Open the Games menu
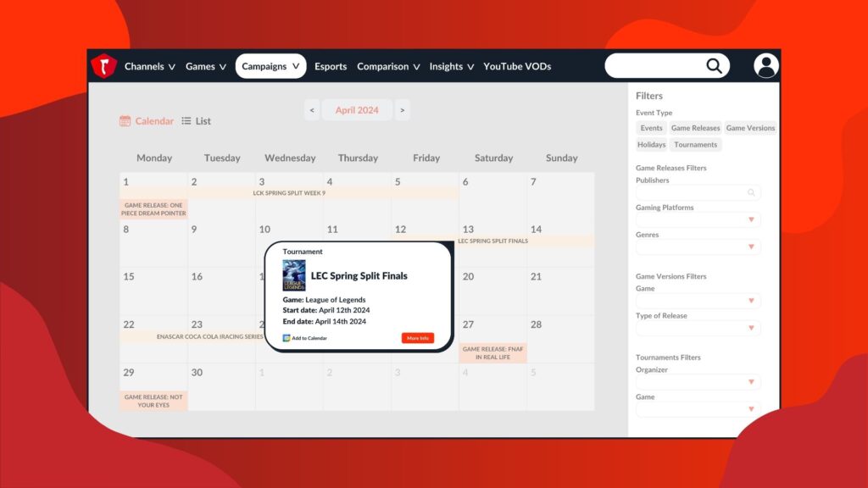The height and width of the screenshot is (488, 868). 206,66
